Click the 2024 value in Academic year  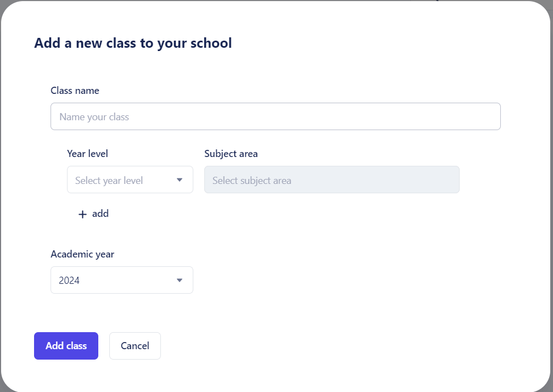click(69, 281)
